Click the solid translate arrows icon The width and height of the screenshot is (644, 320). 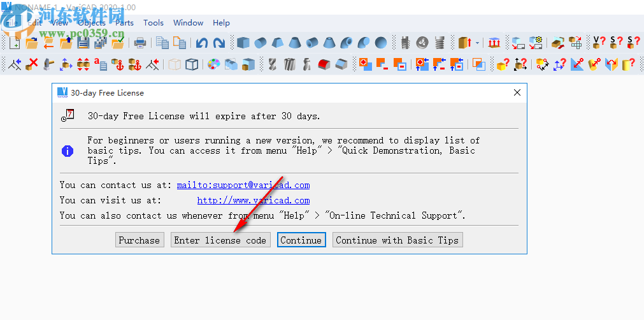pos(66,64)
